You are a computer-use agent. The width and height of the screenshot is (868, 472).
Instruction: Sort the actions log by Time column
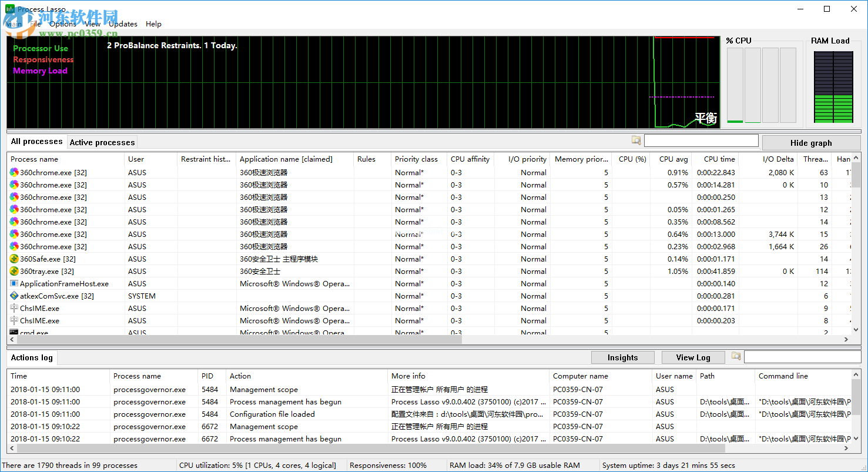(x=58, y=376)
